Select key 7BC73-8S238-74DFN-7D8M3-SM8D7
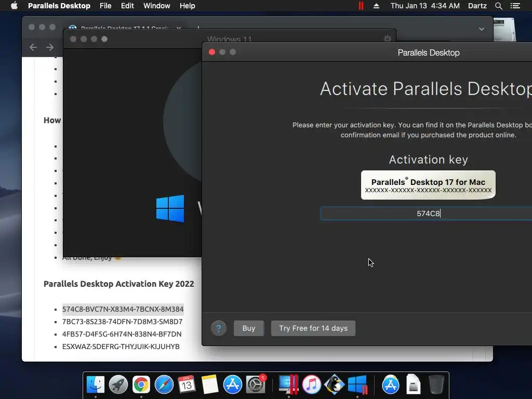This screenshot has height=399, width=532. [x=122, y=322]
